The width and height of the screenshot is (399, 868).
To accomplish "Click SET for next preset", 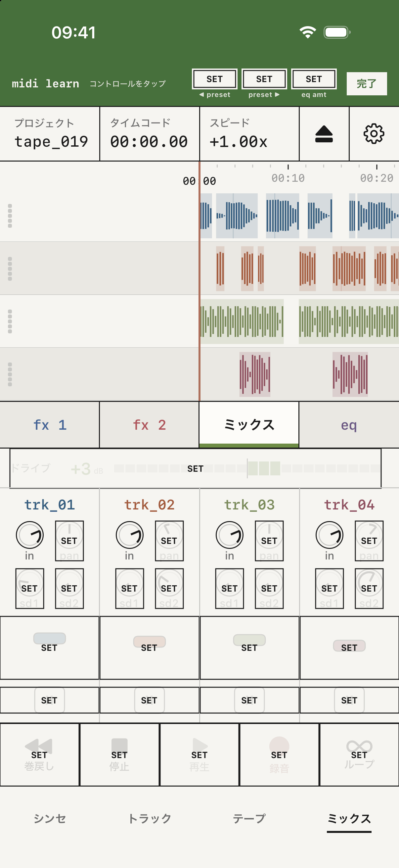I will [x=264, y=79].
